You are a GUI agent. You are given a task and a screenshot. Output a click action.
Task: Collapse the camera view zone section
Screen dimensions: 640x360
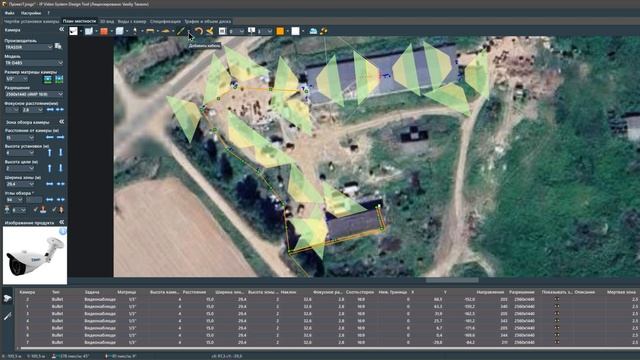click(x=61, y=122)
